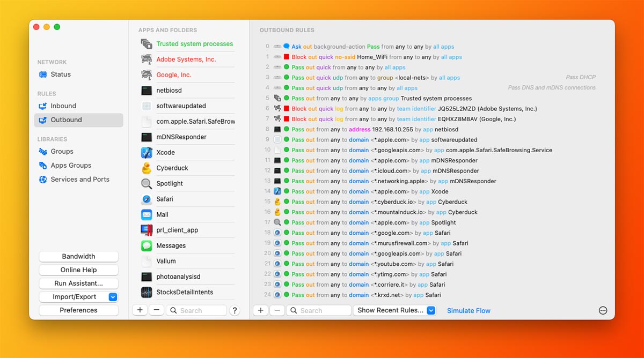Click the Safari compass icon in Apps and Folders
Viewport: 644px width, 358px height.
147,199
